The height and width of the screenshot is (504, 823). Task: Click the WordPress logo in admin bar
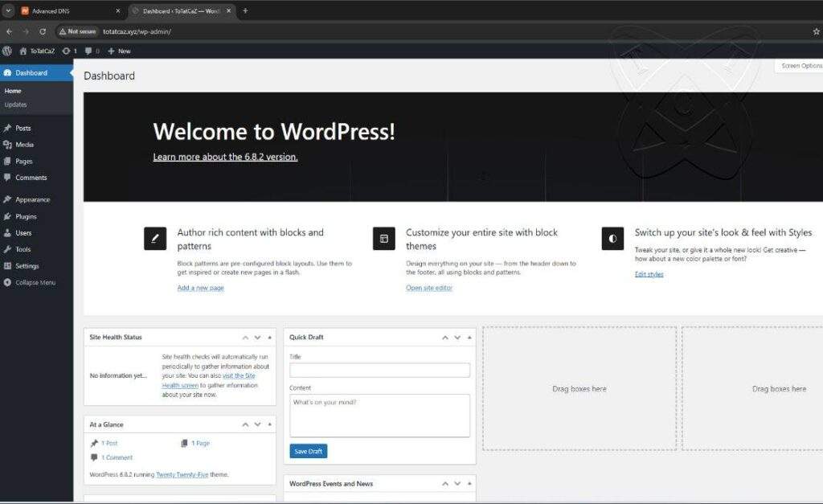(x=7, y=51)
